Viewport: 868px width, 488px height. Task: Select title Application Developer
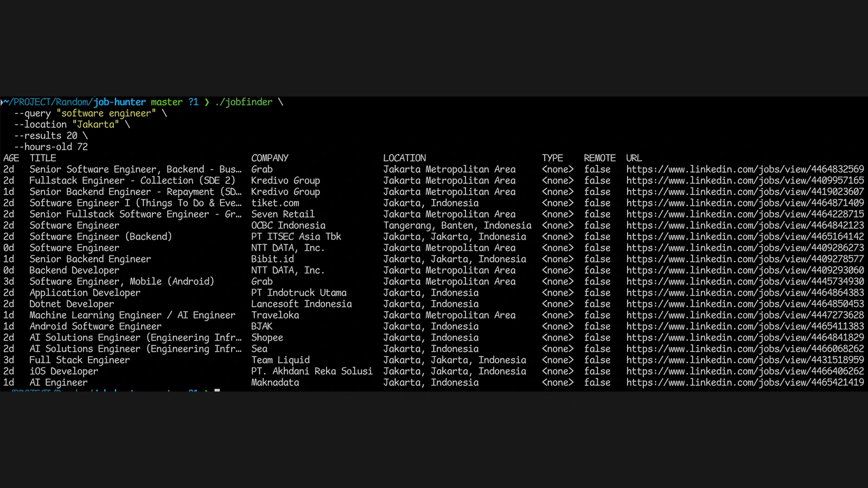85,292
